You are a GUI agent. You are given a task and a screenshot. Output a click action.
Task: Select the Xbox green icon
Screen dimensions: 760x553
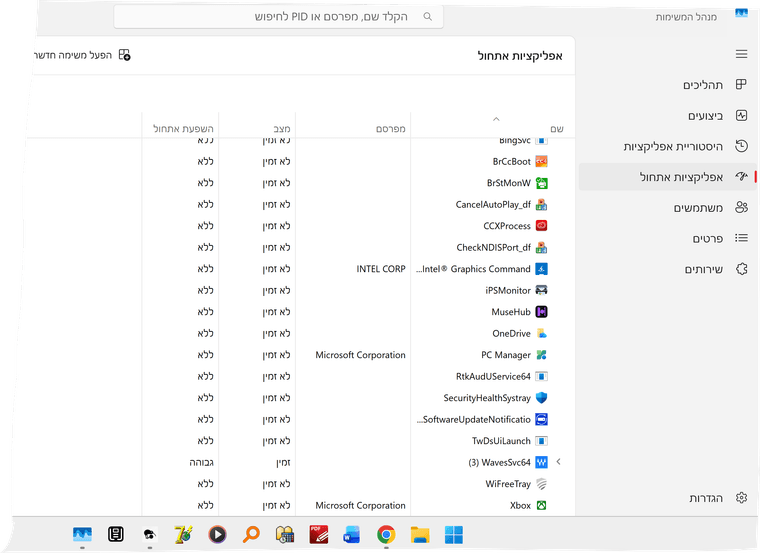click(x=541, y=505)
